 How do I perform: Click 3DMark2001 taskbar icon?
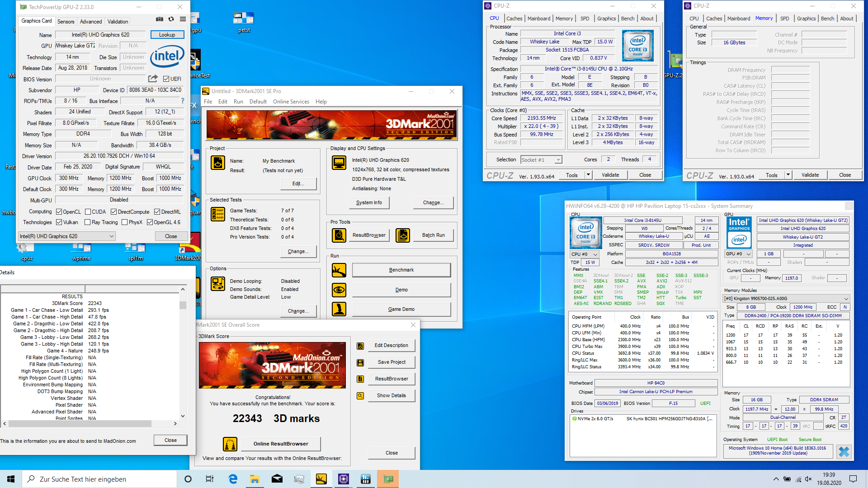(321, 479)
